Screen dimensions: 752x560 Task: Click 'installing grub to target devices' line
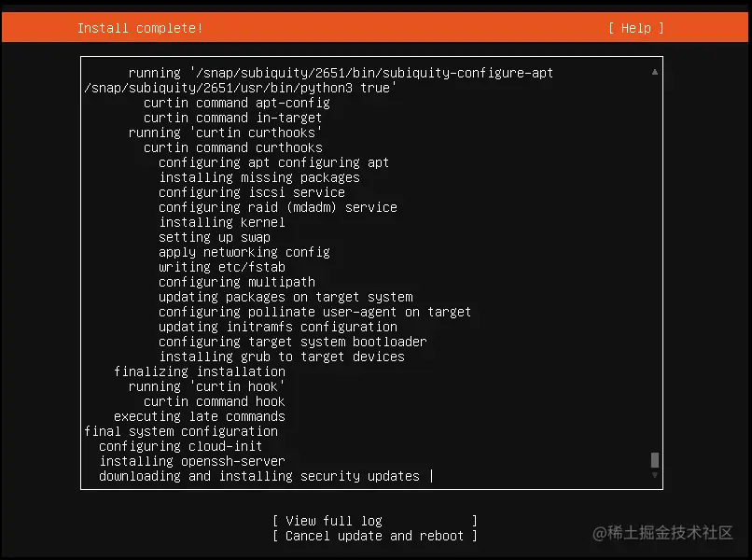(281, 357)
